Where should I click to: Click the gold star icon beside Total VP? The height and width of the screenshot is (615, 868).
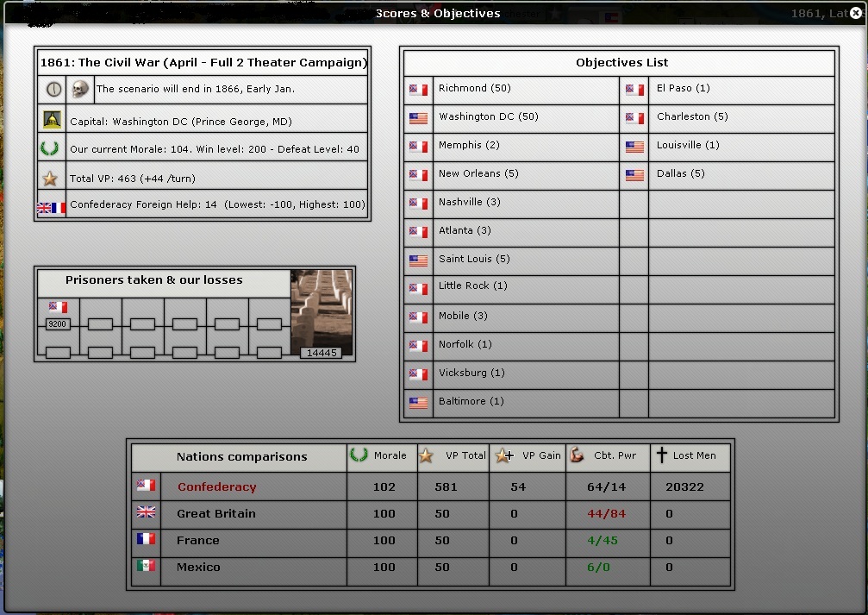(x=50, y=179)
